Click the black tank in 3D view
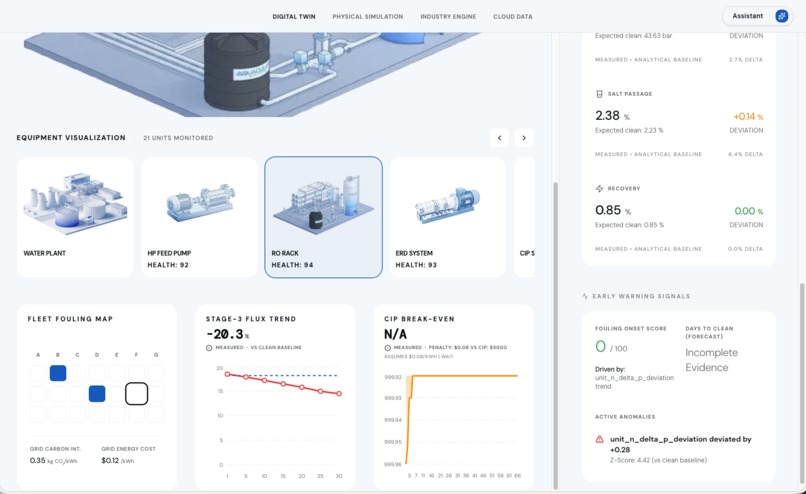 tap(236, 71)
